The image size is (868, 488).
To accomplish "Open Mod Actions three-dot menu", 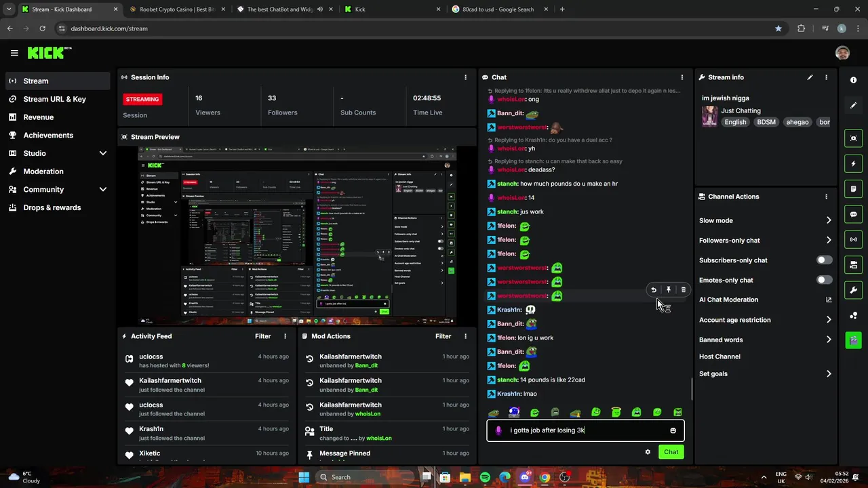I will pos(465,336).
